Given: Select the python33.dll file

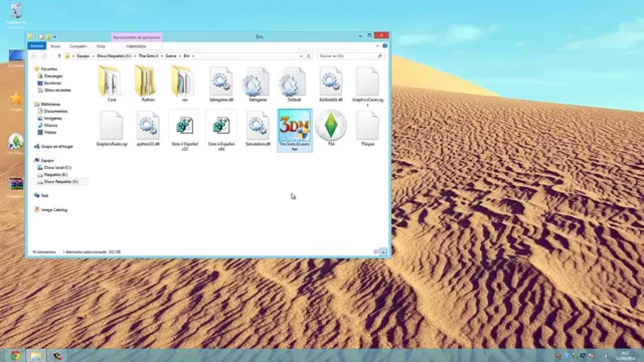Looking at the screenshot, I should pyautogui.click(x=148, y=129).
